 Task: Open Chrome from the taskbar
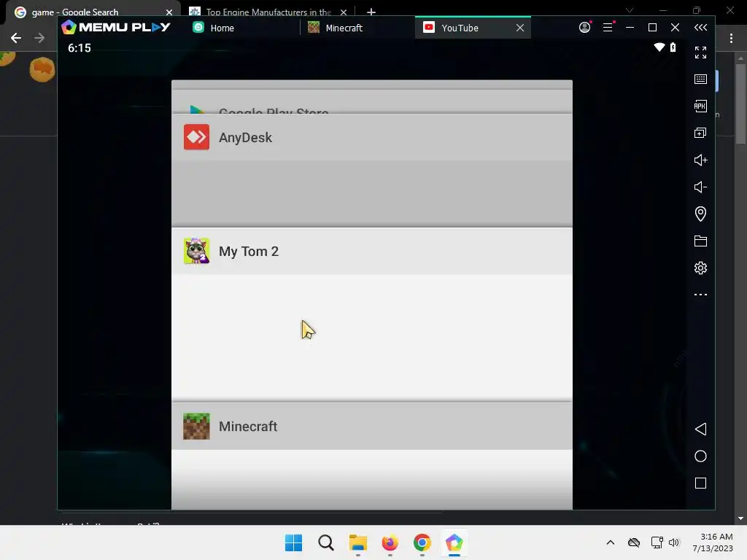[x=422, y=542]
